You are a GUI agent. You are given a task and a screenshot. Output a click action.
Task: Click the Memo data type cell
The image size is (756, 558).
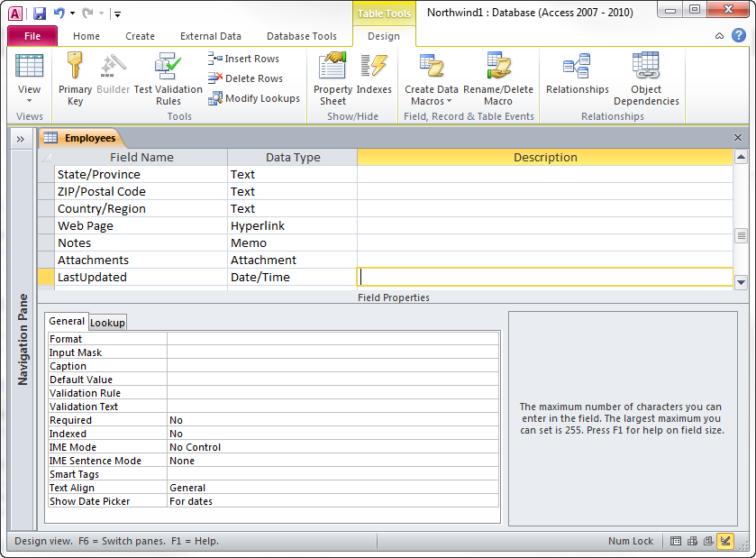point(292,243)
